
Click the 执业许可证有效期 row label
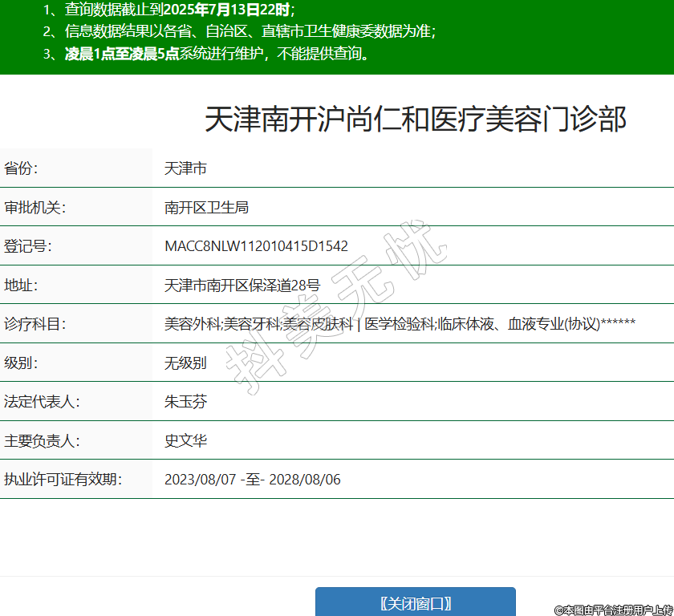pyautogui.click(x=63, y=480)
